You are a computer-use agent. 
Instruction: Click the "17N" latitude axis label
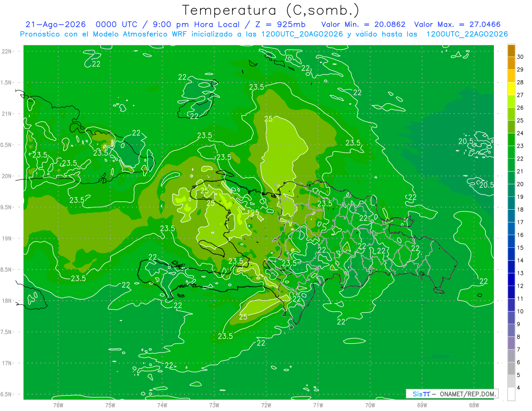pyautogui.click(x=7, y=364)
